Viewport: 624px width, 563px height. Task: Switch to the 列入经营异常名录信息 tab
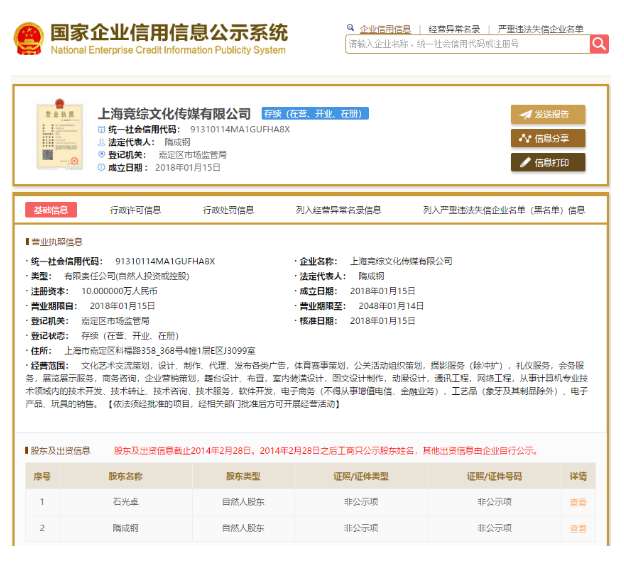coord(338,210)
